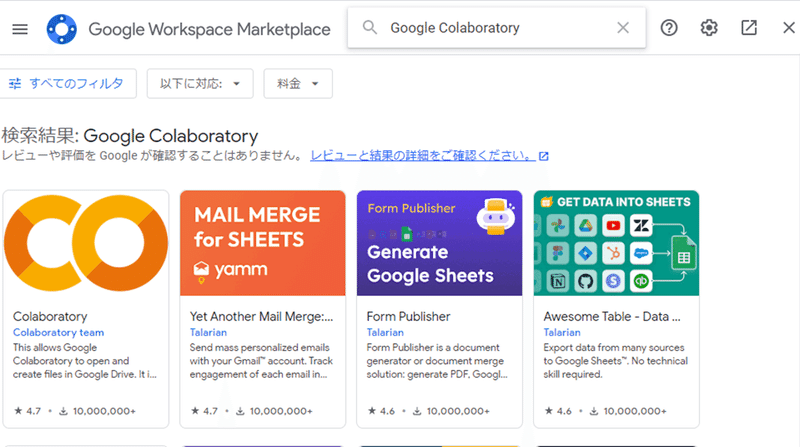
Task: Close the Marketplace dialog
Action: click(789, 28)
